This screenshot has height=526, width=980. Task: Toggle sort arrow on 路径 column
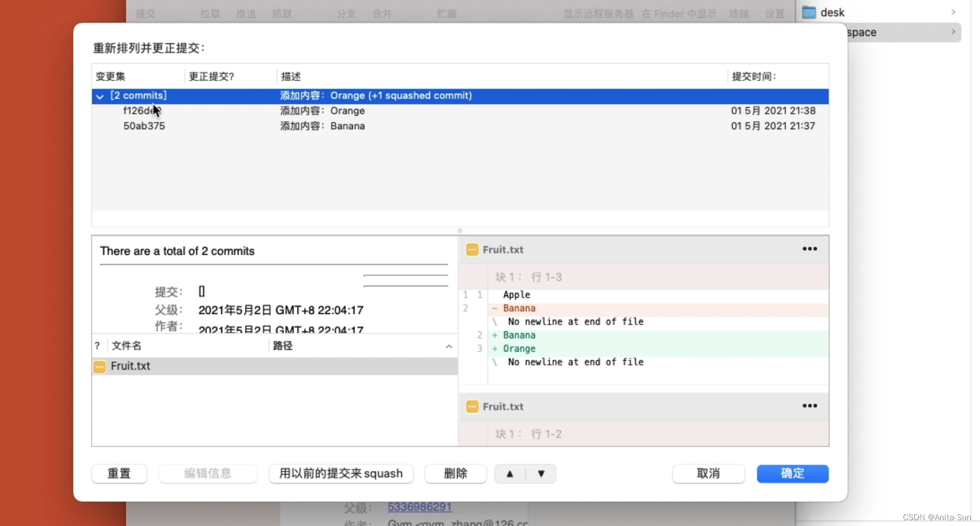point(449,346)
